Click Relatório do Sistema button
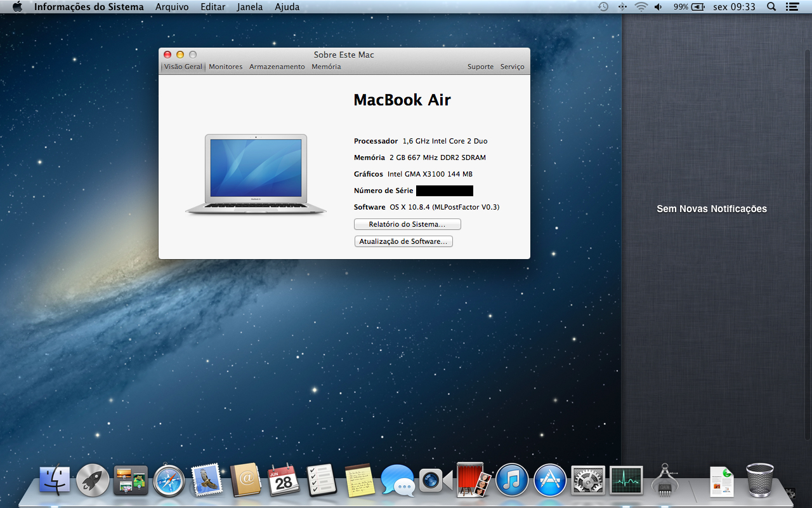812x508 pixels. click(x=407, y=224)
